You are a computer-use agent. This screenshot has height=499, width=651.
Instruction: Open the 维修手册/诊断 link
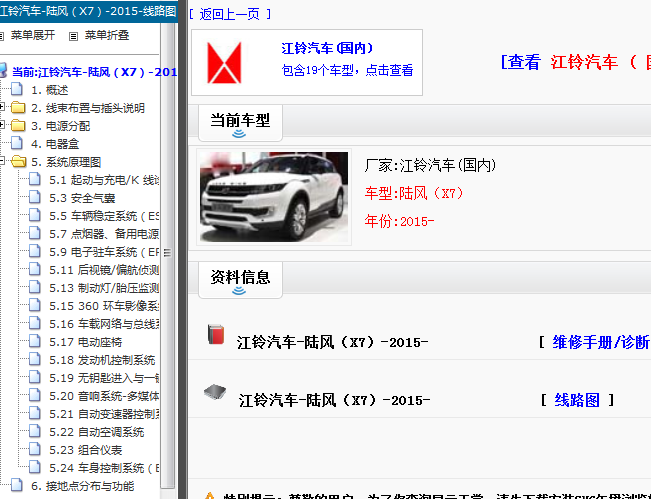point(601,342)
